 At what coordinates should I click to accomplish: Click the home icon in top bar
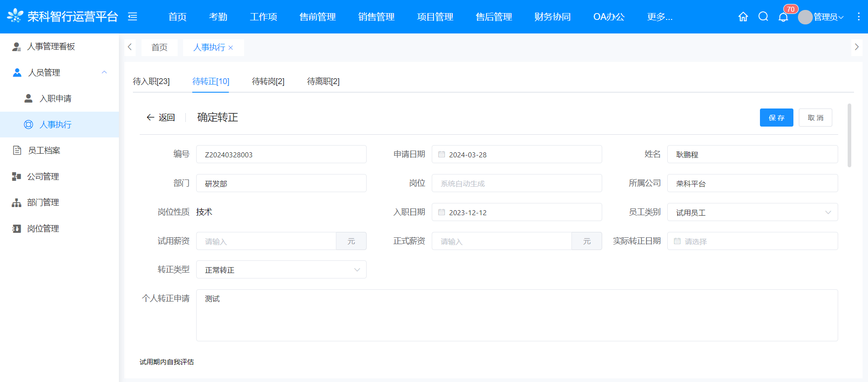click(x=743, y=17)
